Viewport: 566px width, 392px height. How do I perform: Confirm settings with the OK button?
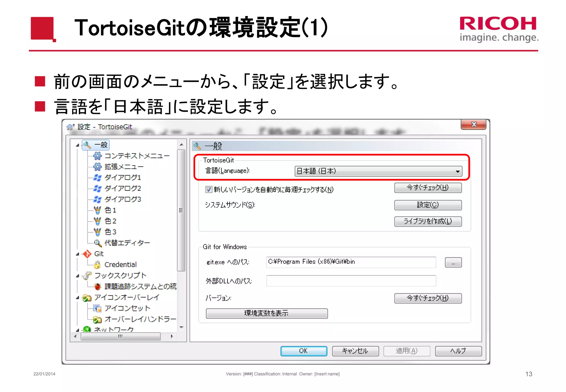click(x=304, y=351)
